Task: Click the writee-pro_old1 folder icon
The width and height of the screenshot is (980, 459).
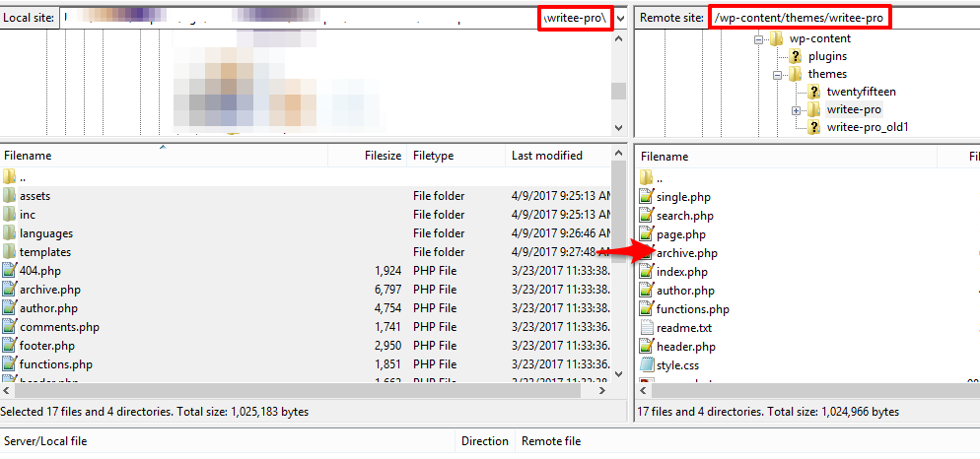Action: (813, 127)
